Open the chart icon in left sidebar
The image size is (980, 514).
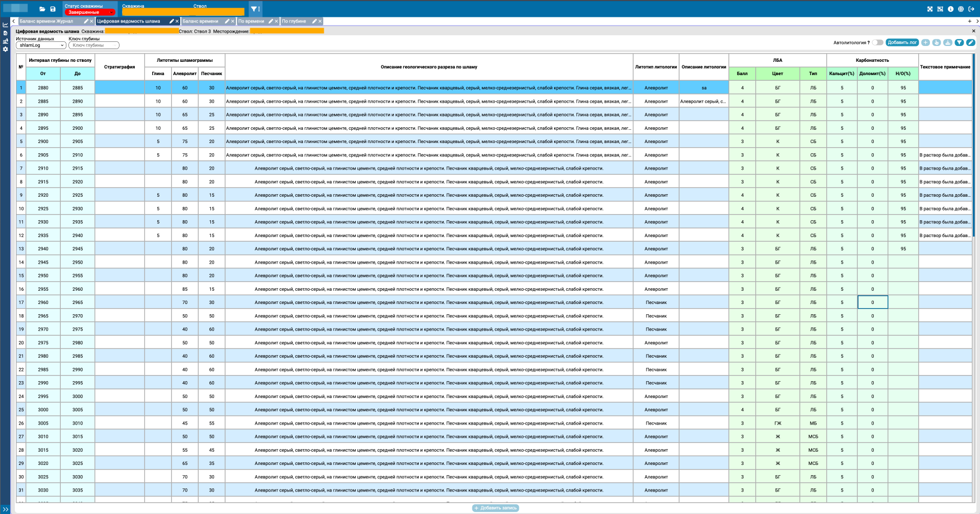click(x=5, y=25)
